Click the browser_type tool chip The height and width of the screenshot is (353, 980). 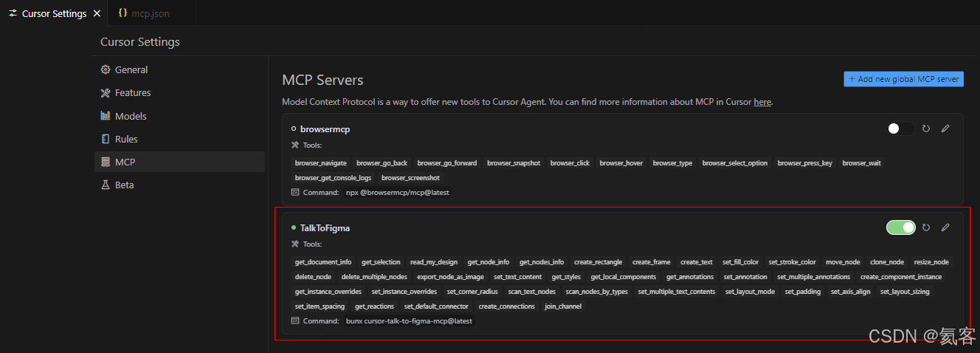point(672,163)
